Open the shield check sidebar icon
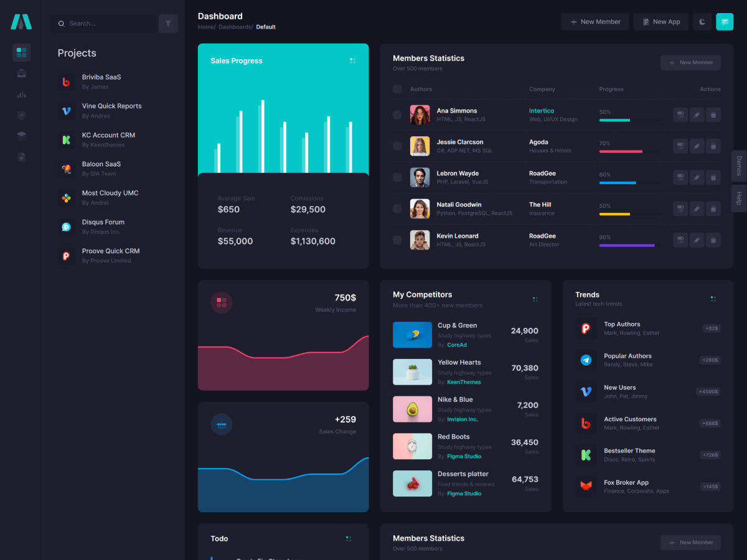Viewport: 747px width, 560px height. coord(21,115)
